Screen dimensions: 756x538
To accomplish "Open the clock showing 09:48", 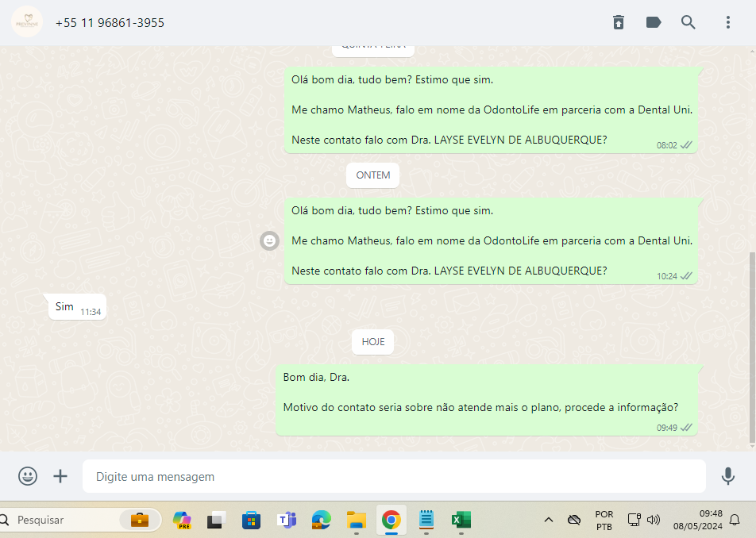I will click(698, 520).
